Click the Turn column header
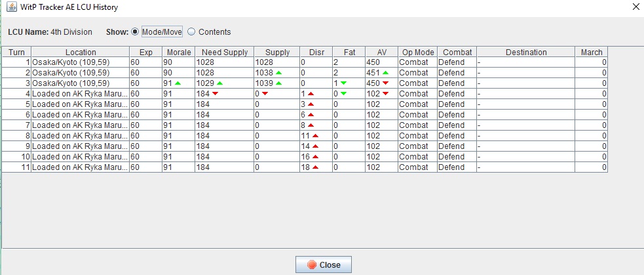 click(16, 53)
